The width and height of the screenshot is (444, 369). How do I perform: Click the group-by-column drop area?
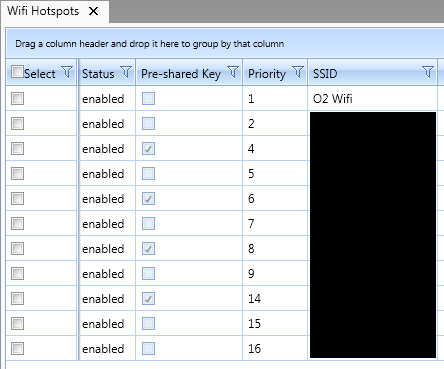[x=225, y=44]
